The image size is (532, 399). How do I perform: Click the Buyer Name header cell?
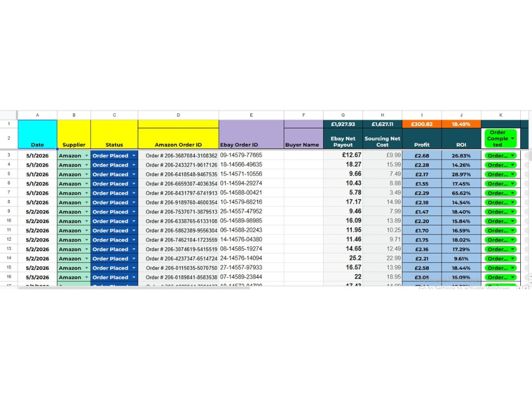[x=303, y=138]
